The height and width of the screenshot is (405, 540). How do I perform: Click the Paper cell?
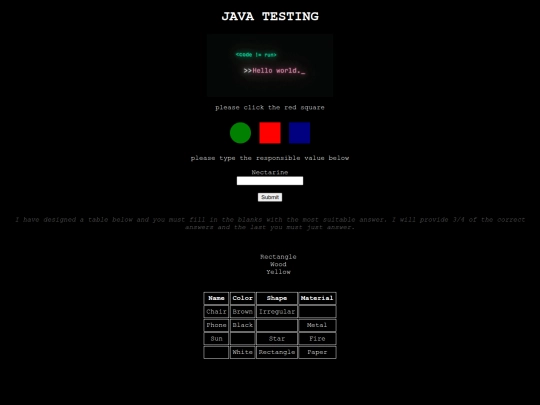pyautogui.click(x=317, y=352)
